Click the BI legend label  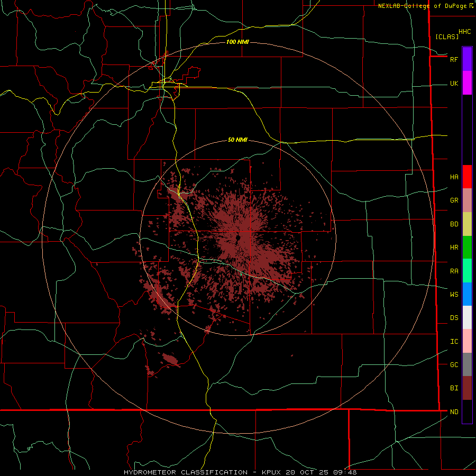454,388
